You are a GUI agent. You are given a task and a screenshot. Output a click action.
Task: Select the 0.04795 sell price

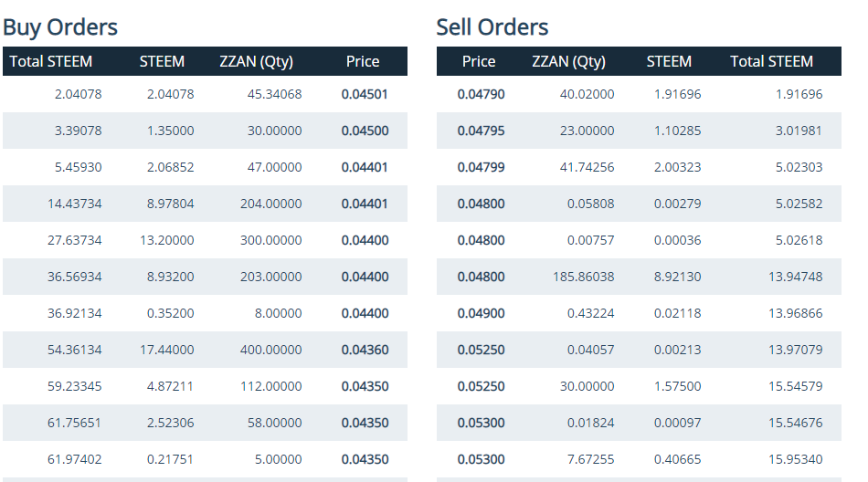(481, 131)
